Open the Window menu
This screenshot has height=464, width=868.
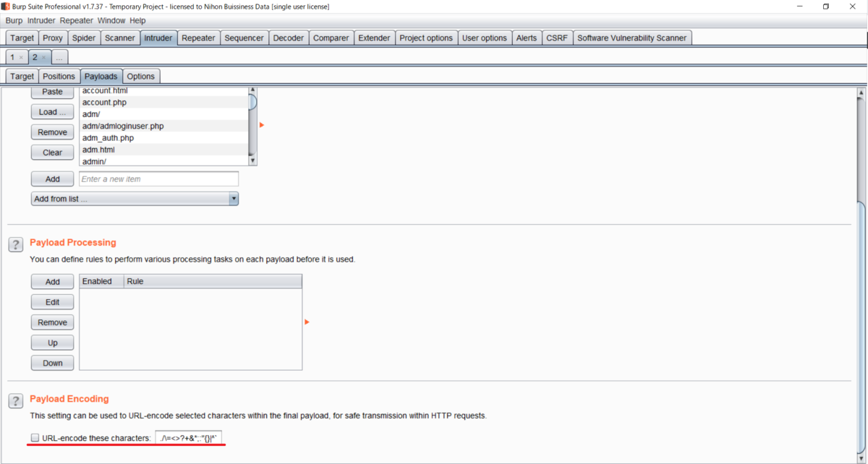[111, 21]
